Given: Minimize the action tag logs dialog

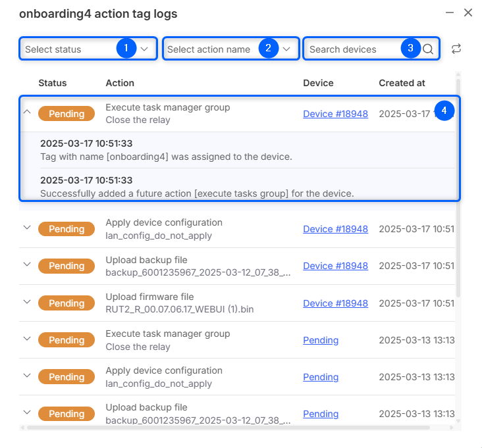Looking at the screenshot, I should 450,13.
